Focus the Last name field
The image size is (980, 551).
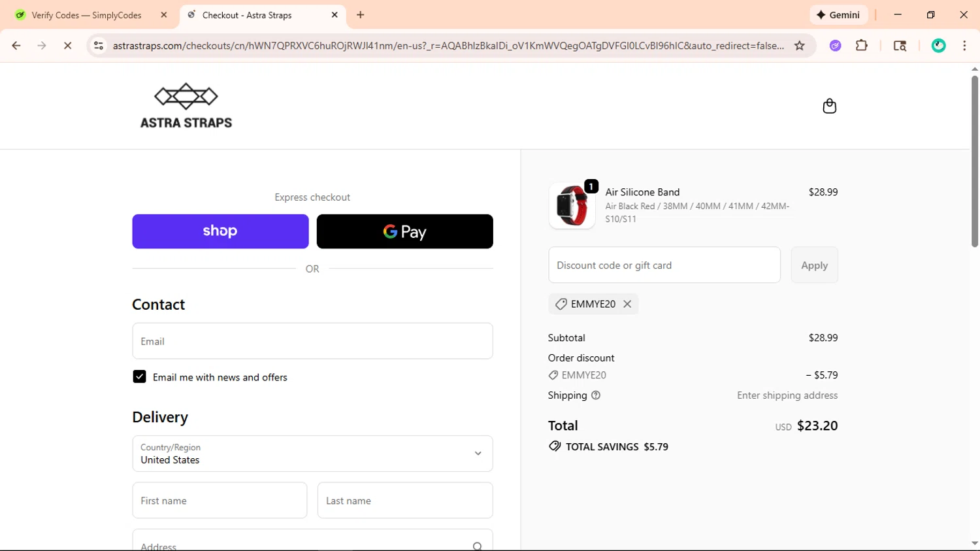[405, 500]
